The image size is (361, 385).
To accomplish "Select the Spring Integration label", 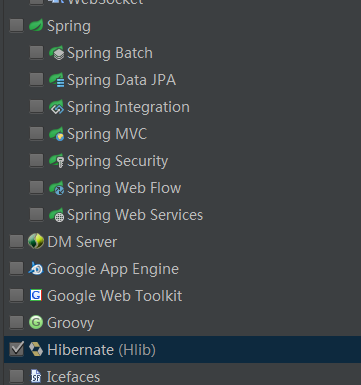I will click(x=128, y=107).
